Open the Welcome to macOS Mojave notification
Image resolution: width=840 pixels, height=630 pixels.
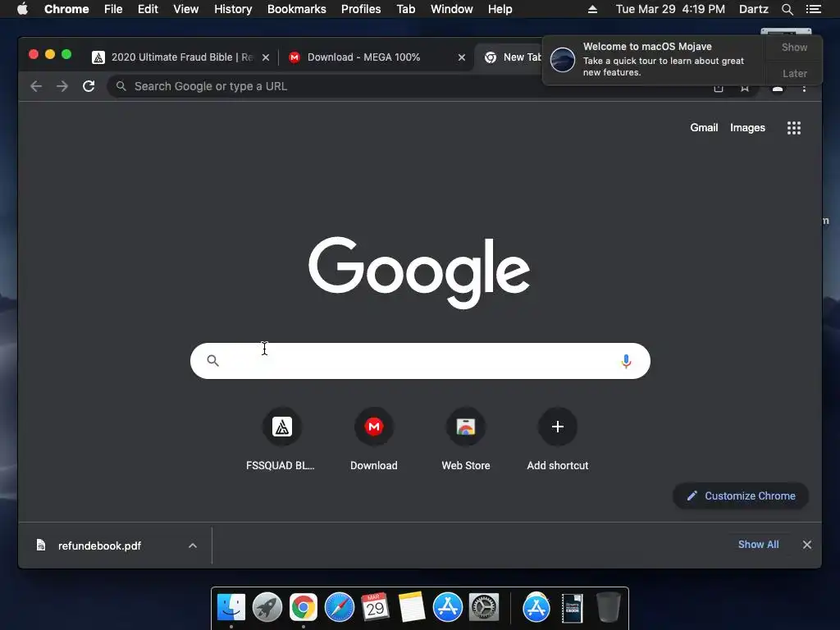coord(654,59)
